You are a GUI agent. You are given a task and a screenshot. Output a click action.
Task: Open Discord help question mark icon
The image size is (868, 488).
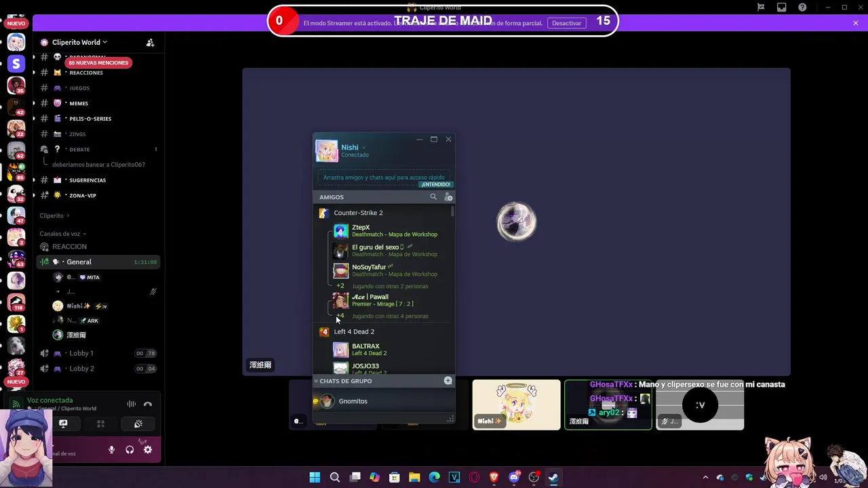click(802, 7)
